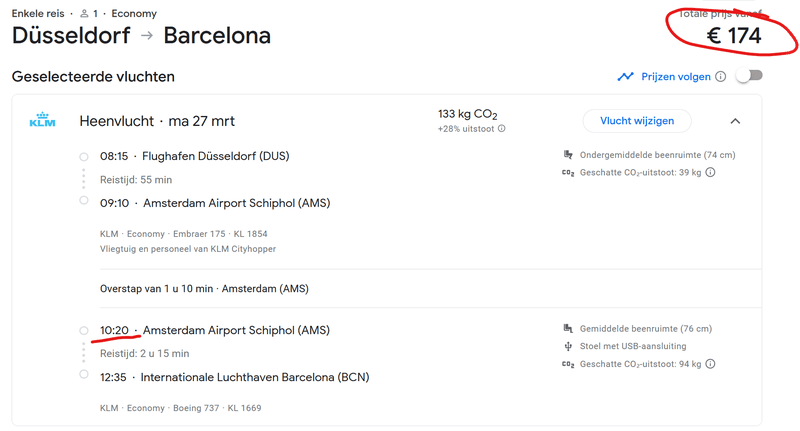Click the Economy class label

[x=134, y=14]
